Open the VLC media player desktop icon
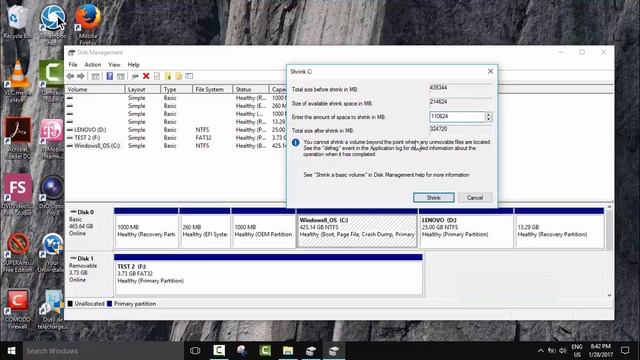Image resolution: width=640 pixels, height=360 pixels. tap(17, 81)
